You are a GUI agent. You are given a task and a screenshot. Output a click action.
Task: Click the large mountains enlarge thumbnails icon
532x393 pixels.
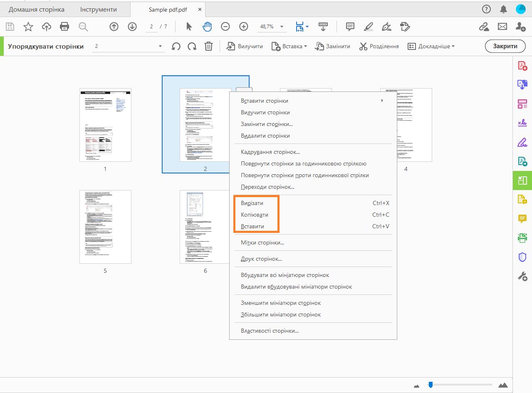click(503, 385)
